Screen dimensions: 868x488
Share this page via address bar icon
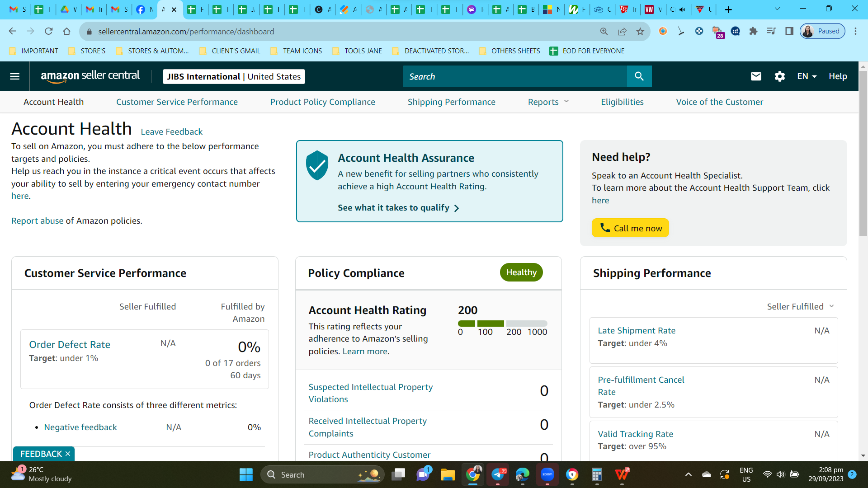(622, 31)
